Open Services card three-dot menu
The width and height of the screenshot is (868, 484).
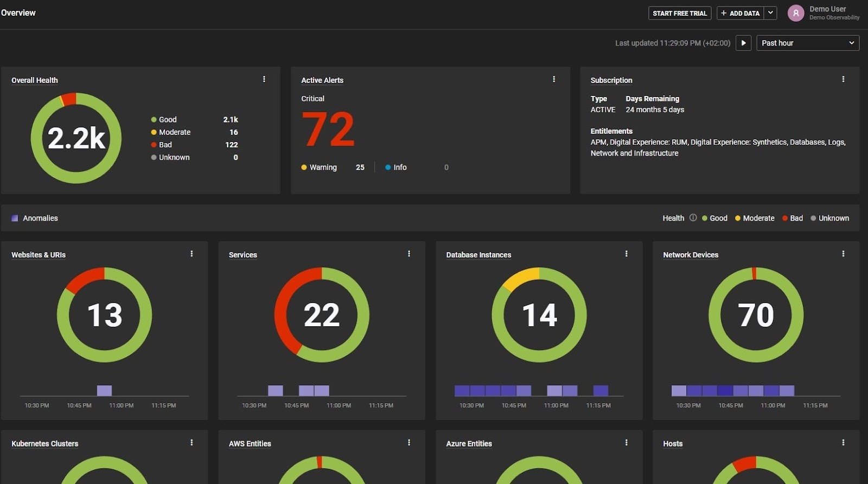tap(409, 254)
